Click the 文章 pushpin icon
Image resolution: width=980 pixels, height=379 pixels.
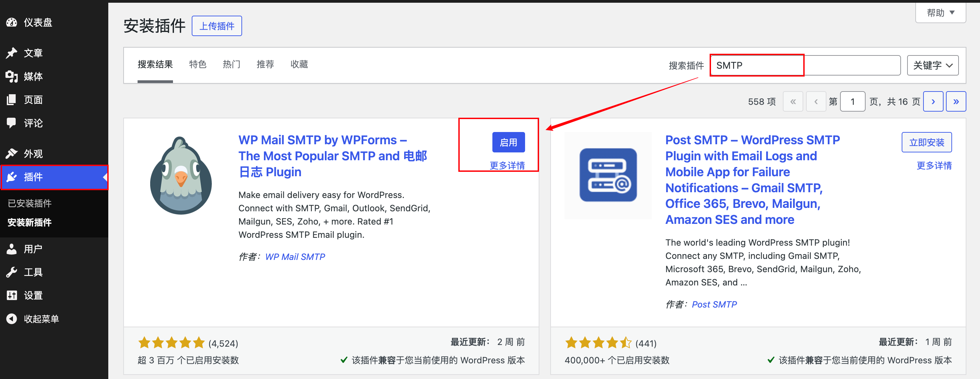(x=12, y=53)
